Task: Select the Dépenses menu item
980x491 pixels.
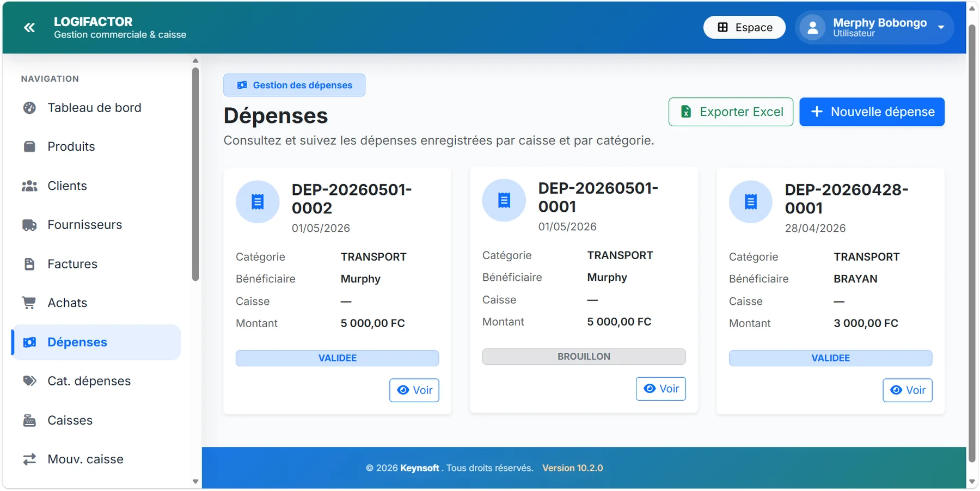Action: click(x=96, y=342)
